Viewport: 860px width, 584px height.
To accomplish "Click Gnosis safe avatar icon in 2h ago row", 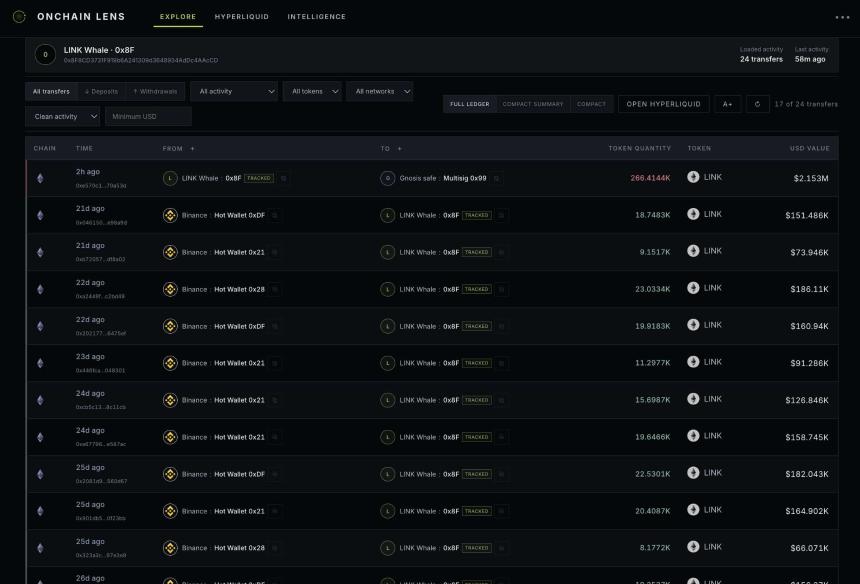I will pyautogui.click(x=388, y=178).
